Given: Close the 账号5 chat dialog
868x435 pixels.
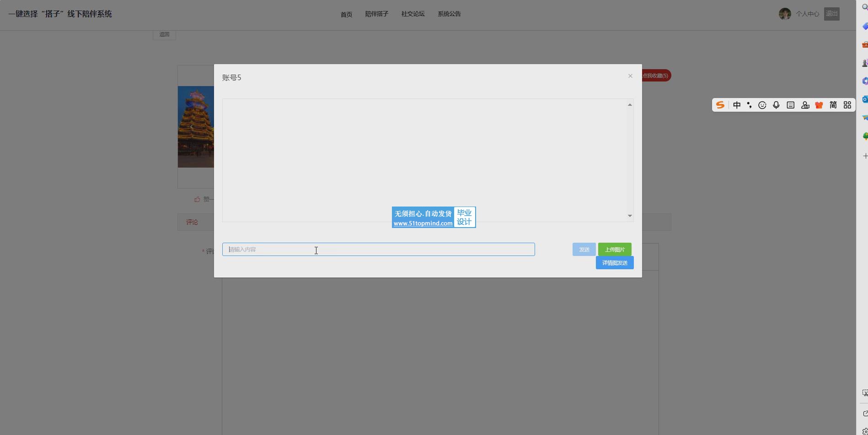Looking at the screenshot, I should [630, 76].
